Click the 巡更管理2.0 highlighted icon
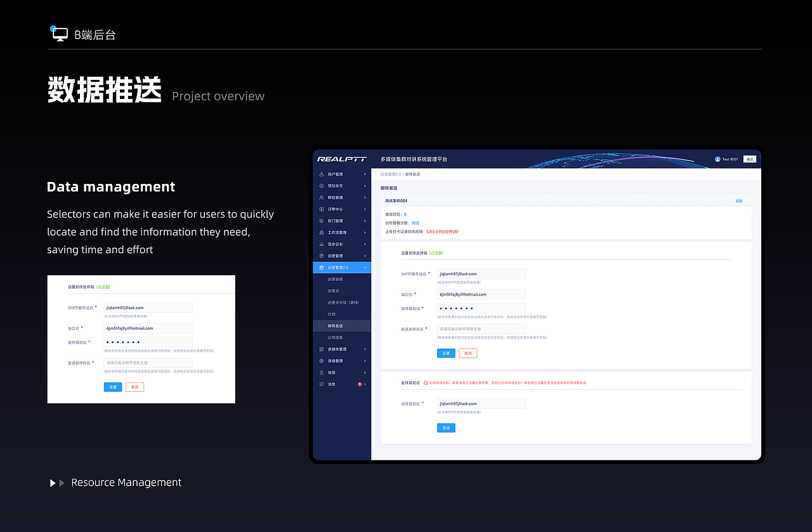 [322, 268]
